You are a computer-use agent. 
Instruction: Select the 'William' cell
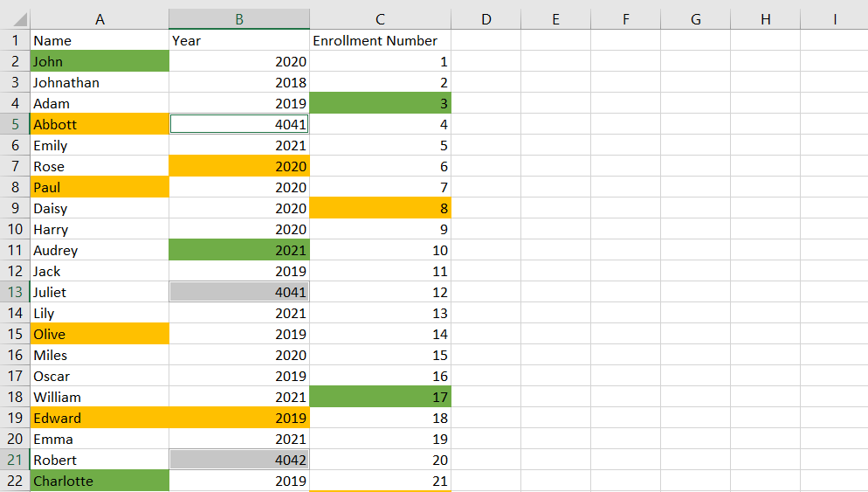[100, 398]
